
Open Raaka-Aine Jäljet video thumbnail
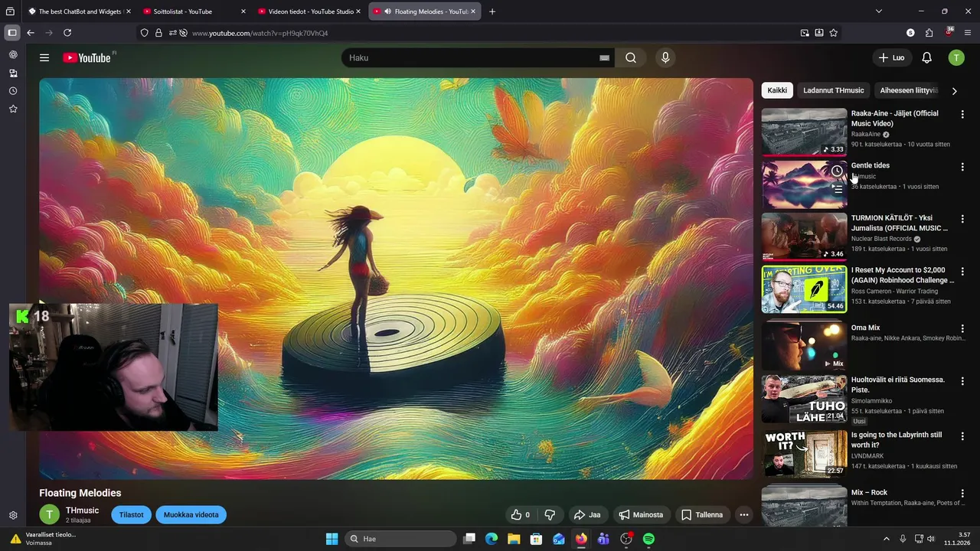coord(804,132)
